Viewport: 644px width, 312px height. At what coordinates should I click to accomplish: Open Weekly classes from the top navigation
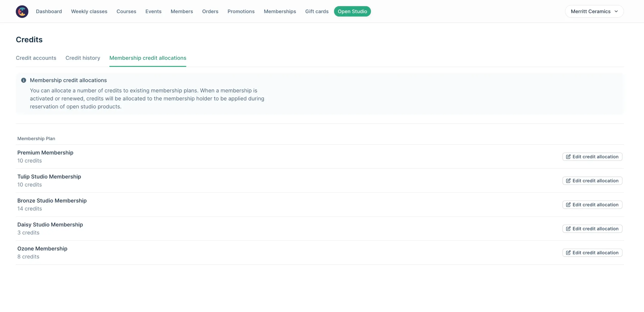[89, 11]
